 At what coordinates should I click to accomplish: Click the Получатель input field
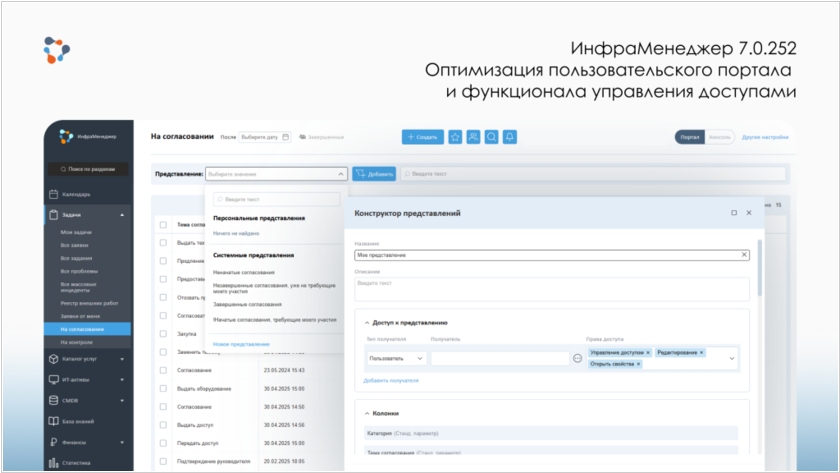pos(500,358)
